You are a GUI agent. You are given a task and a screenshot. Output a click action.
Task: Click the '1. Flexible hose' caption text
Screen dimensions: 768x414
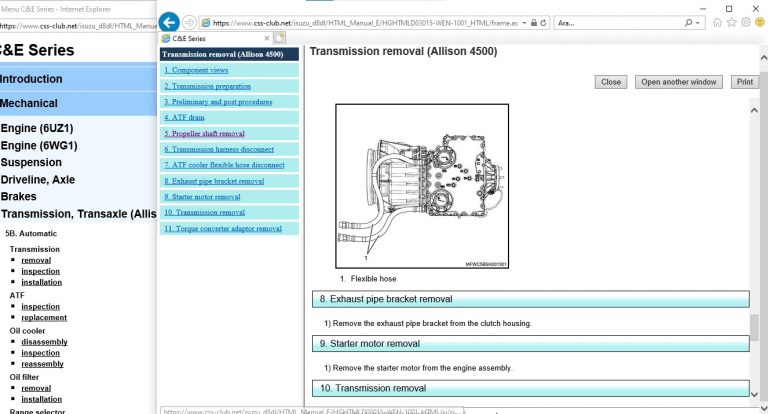[368, 279]
